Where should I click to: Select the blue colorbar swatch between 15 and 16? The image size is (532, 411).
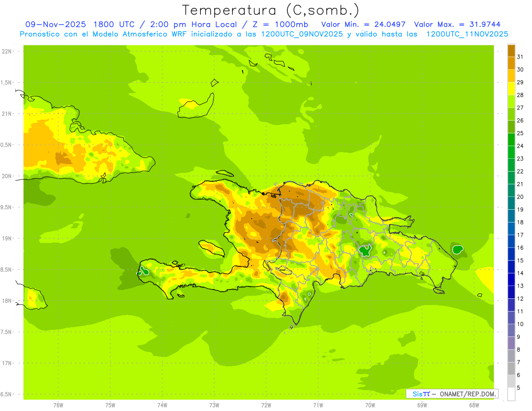[x=511, y=254]
